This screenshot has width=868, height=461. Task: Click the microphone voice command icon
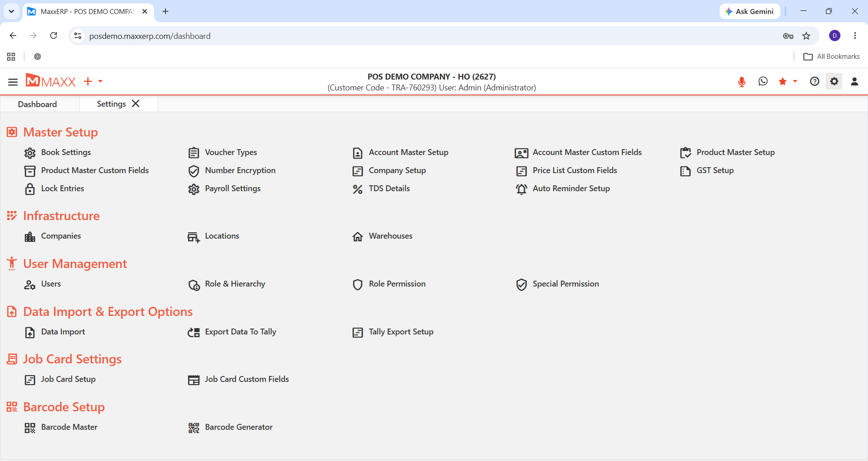[x=741, y=82]
